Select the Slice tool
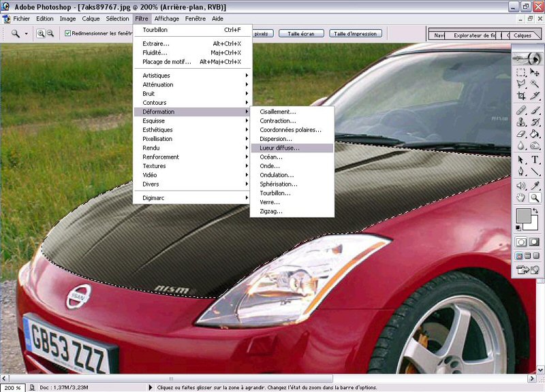Screen dimensions: 545x392 tap(535, 95)
